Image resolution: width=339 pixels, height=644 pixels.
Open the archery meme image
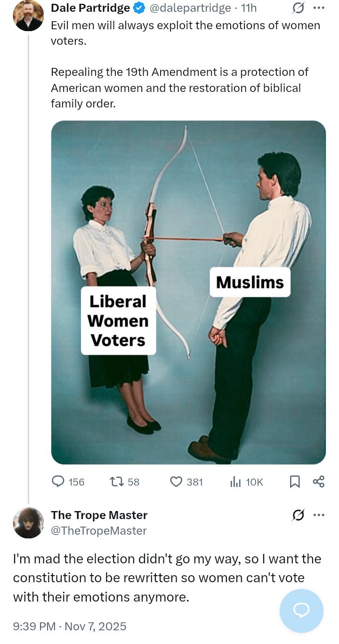click(188, 292)
